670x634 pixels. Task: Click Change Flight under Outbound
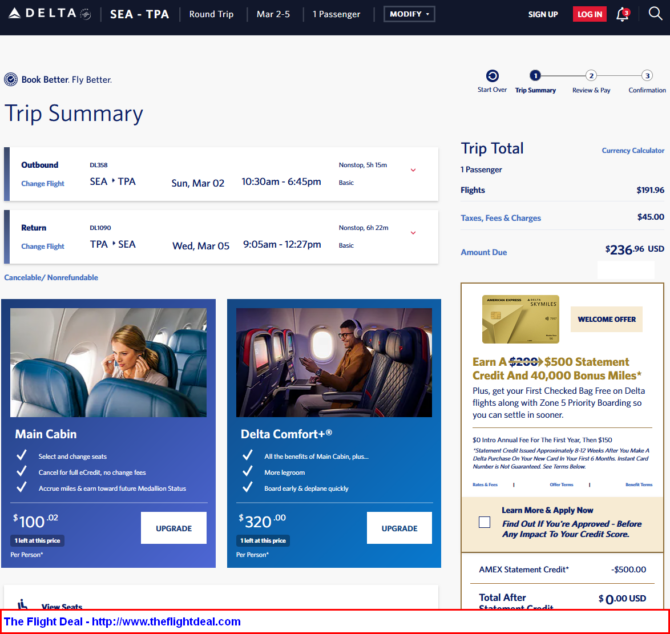(43, 183)
